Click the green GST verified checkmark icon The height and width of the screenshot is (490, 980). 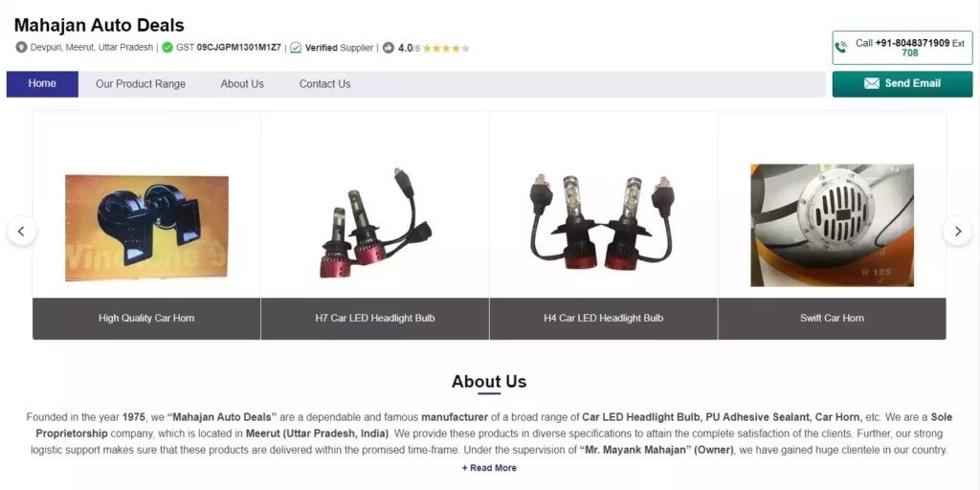[167, 48]
